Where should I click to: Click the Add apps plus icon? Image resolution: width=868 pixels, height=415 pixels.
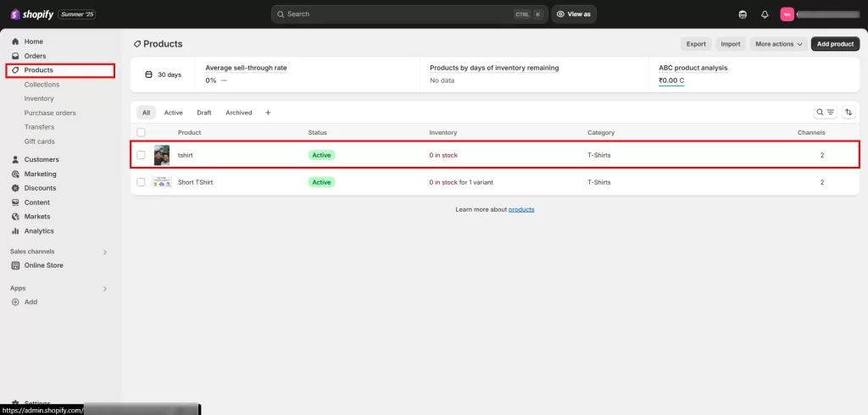[15, 302]
